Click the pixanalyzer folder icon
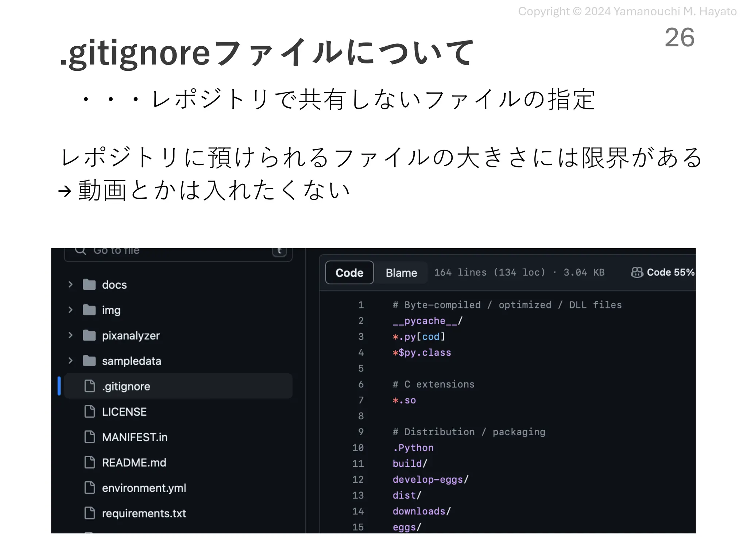The height and width of the screenshot is (560, 747). (89, 335)
